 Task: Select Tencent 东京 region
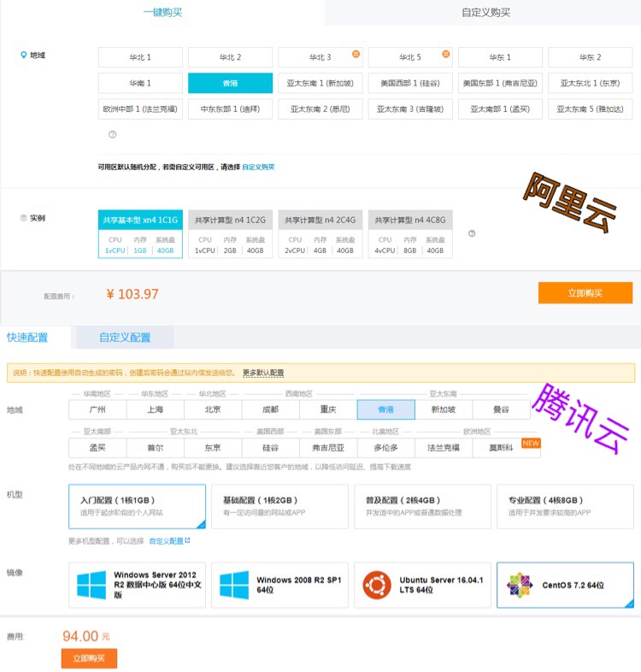pos(213,448)
